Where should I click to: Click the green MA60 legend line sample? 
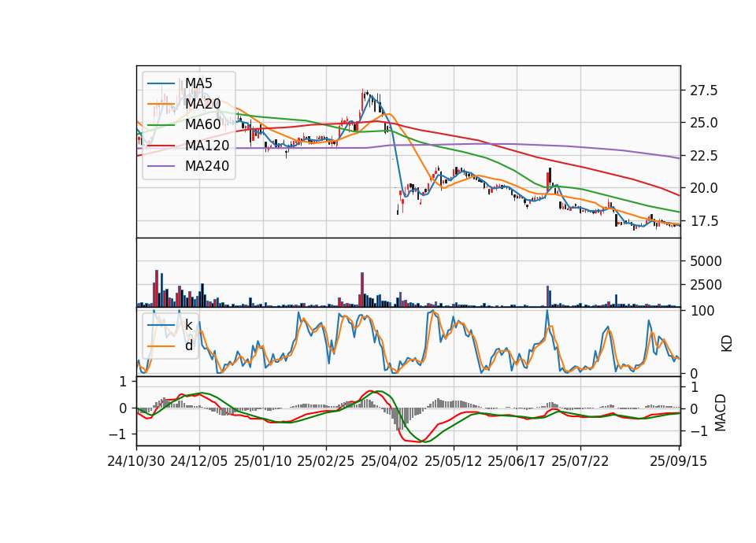pos(161,125)
